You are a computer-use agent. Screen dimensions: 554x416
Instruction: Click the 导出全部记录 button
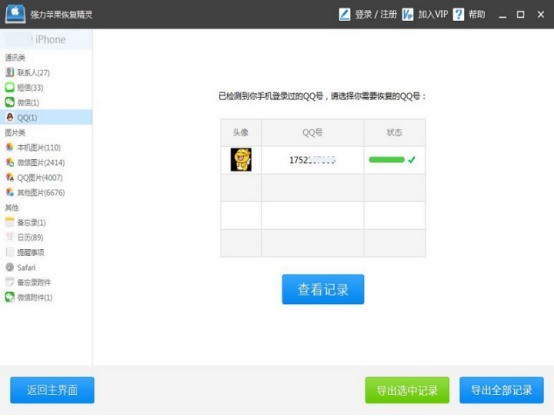pos(501,390)
